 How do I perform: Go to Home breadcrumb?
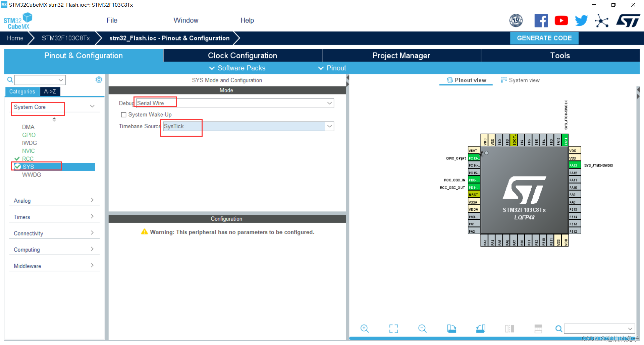point(15,38)
